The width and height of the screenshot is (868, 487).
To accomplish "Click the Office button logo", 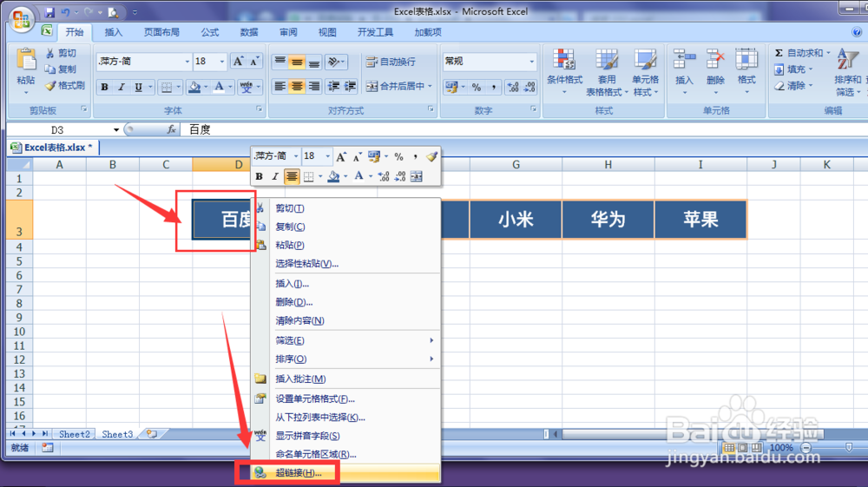I will (21, 20).
